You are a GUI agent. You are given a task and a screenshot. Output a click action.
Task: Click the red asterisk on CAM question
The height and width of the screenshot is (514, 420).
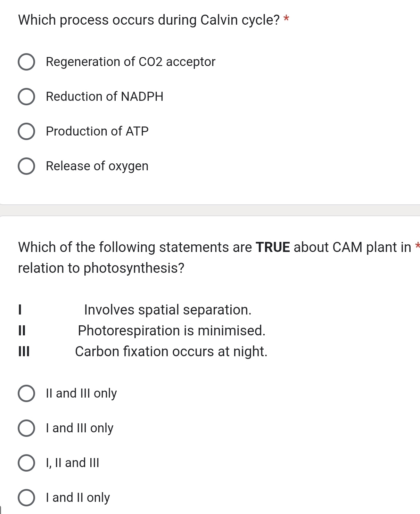[418, 245]
